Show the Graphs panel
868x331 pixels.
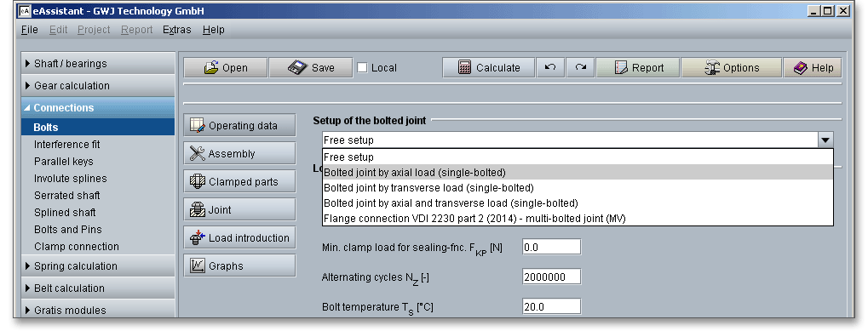click(x=239, y=265)
